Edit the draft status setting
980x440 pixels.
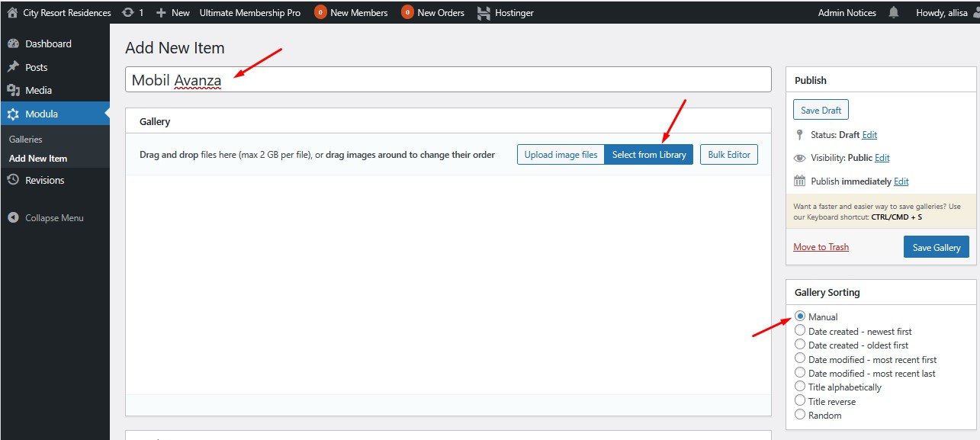pyautogui.click(x=869, y=135)
